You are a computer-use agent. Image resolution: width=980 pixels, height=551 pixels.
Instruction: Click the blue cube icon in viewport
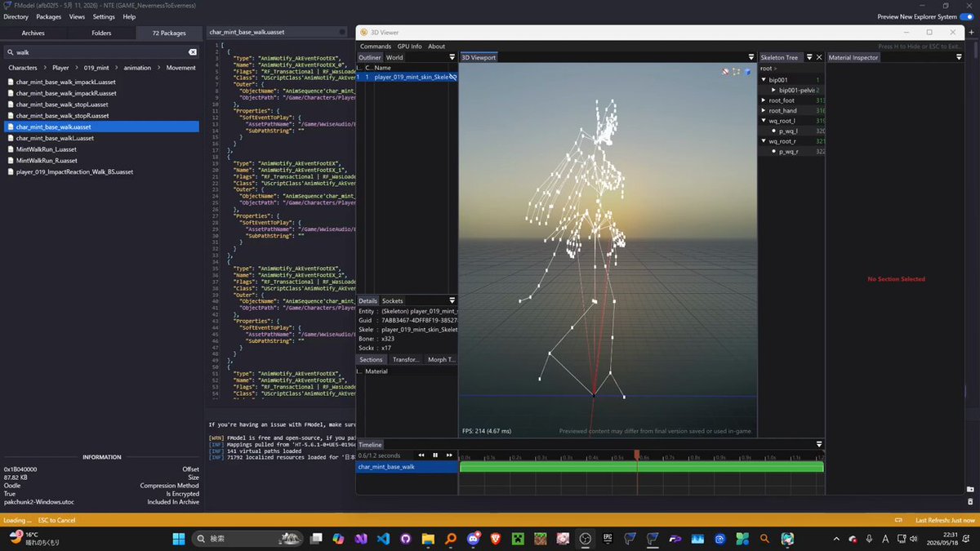point(747,72)
